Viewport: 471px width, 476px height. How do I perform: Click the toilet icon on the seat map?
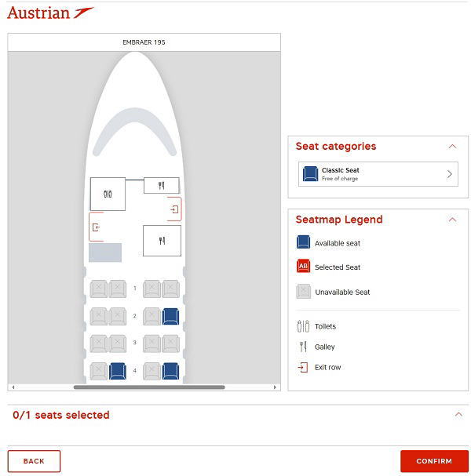[x=108, y=194]
